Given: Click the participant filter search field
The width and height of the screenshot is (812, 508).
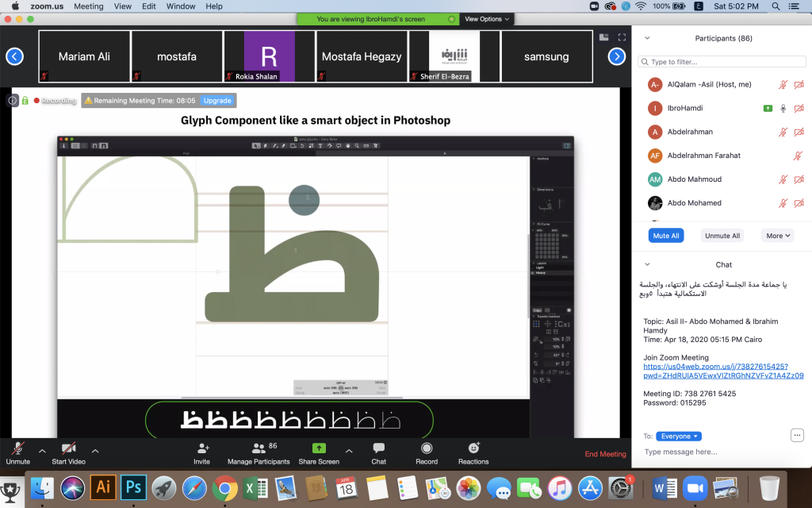Looking at the screenshot, I should 722,62.
